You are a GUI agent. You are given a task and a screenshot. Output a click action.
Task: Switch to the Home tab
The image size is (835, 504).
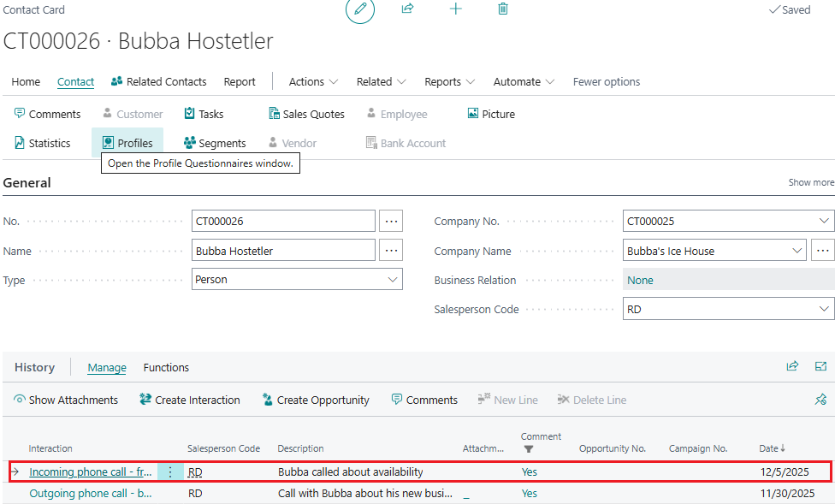click(x=26, y=82)
